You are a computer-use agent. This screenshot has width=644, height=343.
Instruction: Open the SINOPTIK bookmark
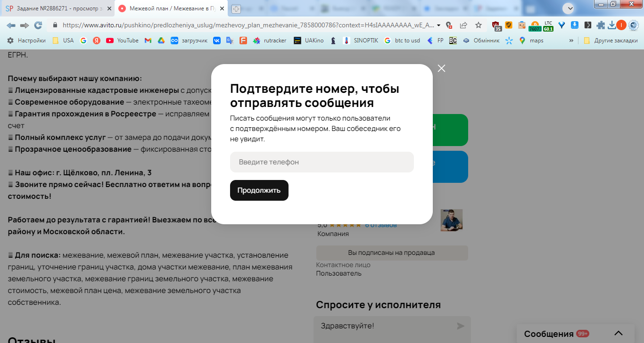[360, 41]
